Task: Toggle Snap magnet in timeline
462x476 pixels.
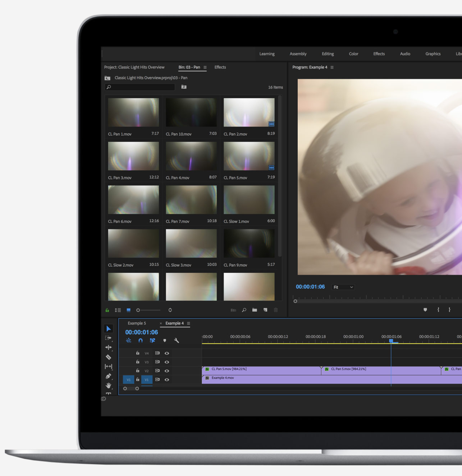Action: [x=141, y=340]
